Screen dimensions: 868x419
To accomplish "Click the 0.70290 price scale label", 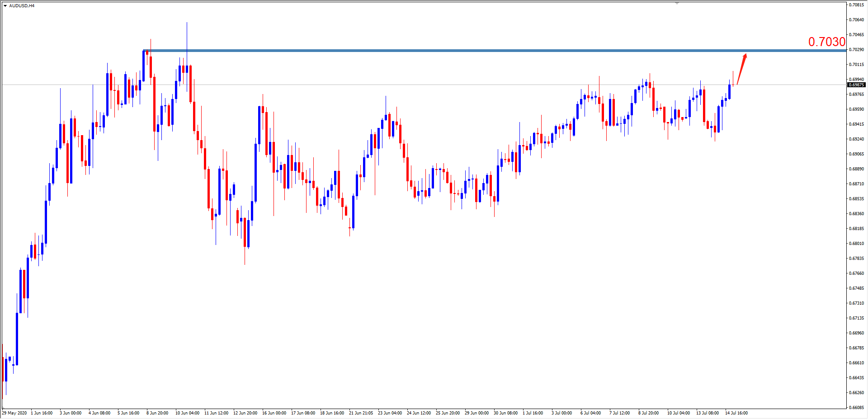I will tap(856, 50).
